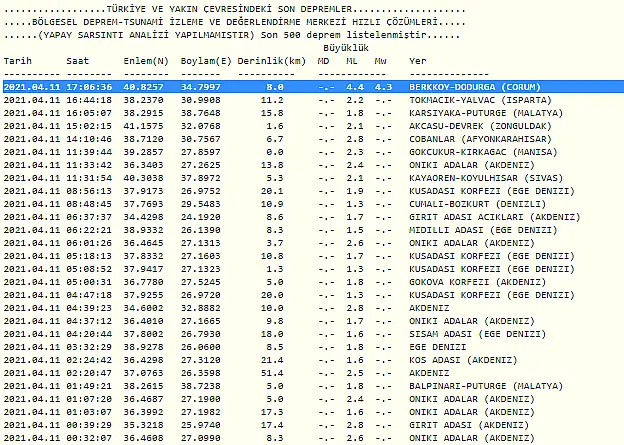Select the GOKOVA KORFEZI (AKDENIZ) row
This screenshot has width=624, height=445.
[x=468, y=283]
